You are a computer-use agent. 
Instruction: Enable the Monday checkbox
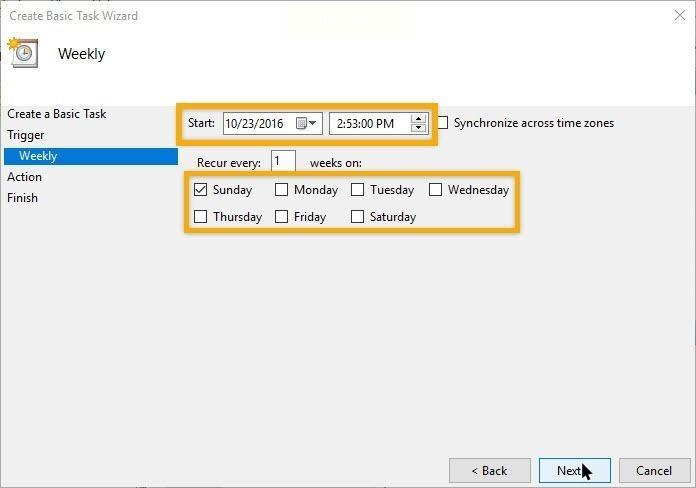pos(281,190)
